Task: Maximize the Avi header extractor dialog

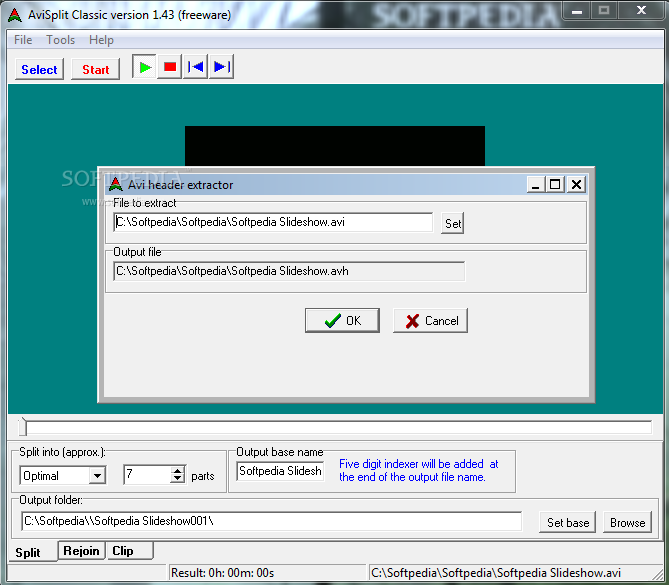Action: 555,185
